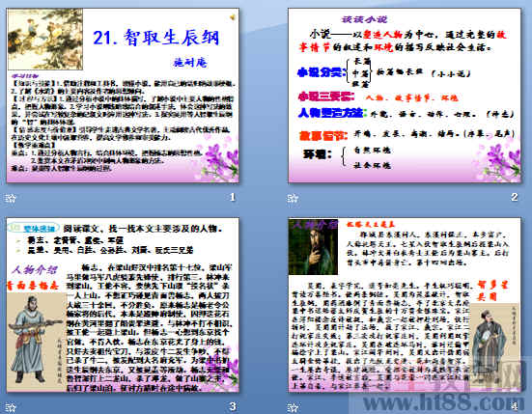The height and width of the screenshot is (414, 532).
Task: Click the animation star icon below slide 2
Action: (293, 198)
